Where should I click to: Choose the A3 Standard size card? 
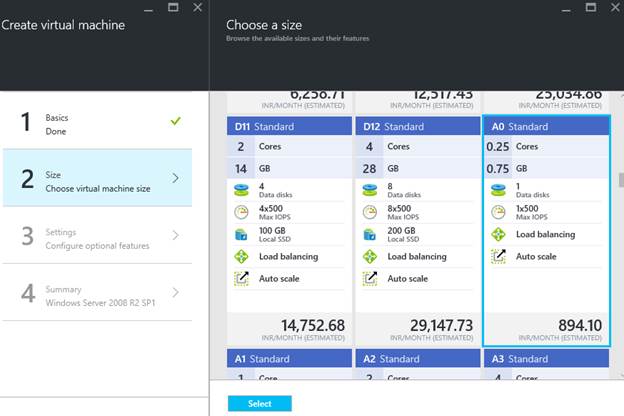point(546,364)
